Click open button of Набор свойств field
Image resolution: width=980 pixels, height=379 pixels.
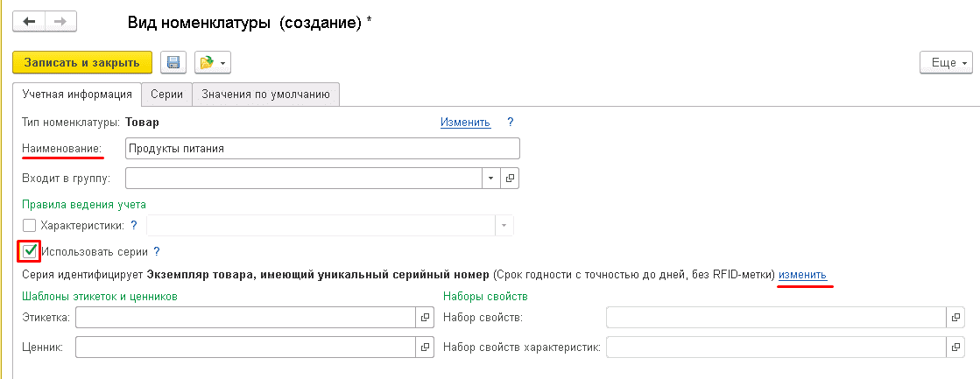955,317
